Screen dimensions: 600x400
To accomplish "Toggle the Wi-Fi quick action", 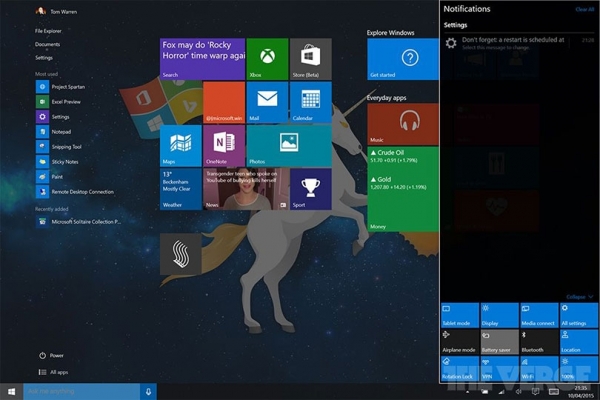I will (539, 369).
